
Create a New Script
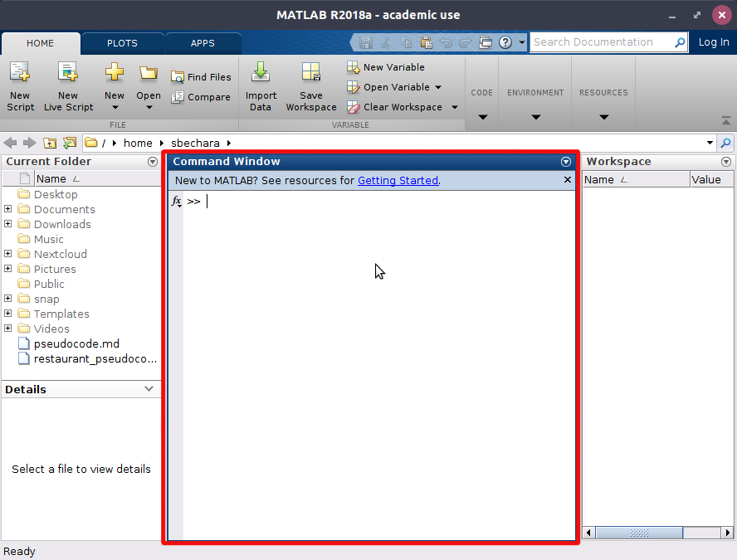pyautogui.click(x=20, y=87)
